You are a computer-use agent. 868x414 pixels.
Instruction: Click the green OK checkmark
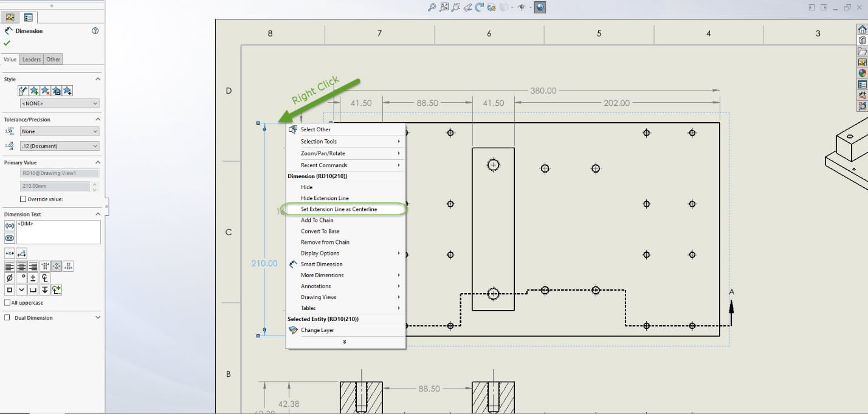7,43
